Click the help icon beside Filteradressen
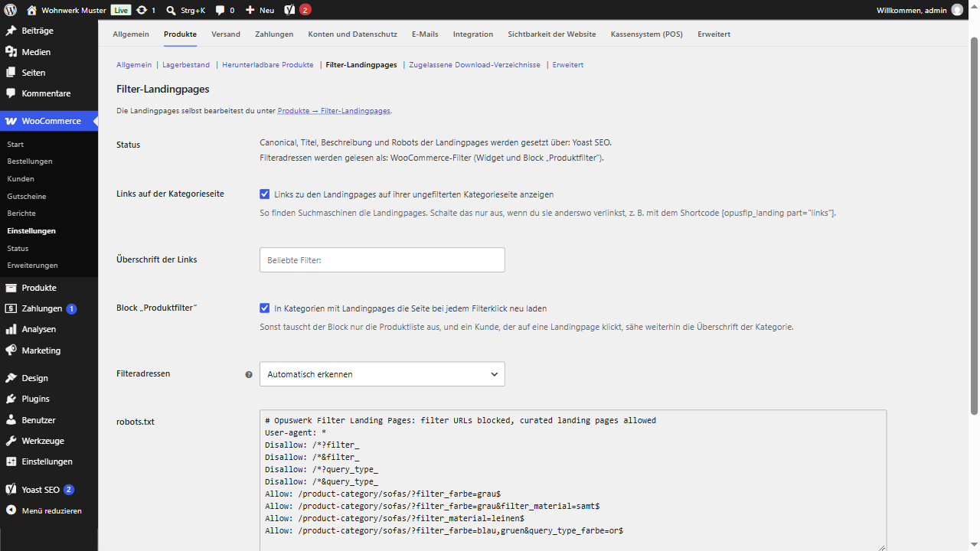This screenshot has width=980, height=551. pyautogui.click(x=248, y=375)
